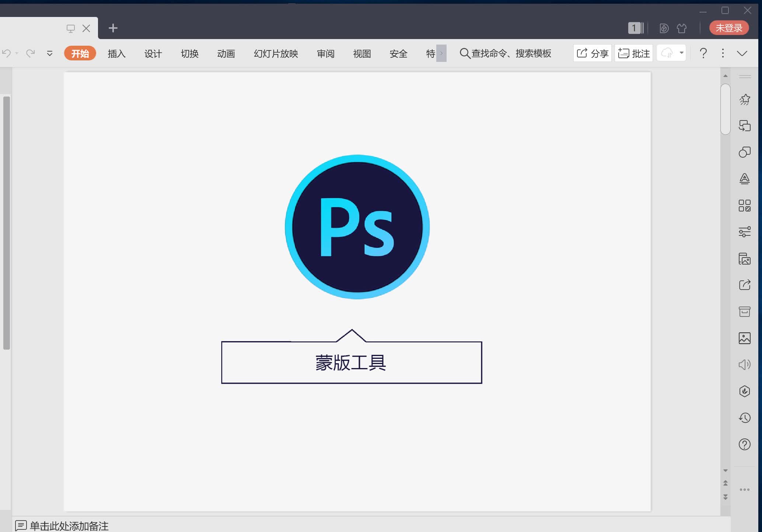Screen dimensions: 762x532
Task: Open the history clock icon in sidebar
Action: click(x=744, y=418)
